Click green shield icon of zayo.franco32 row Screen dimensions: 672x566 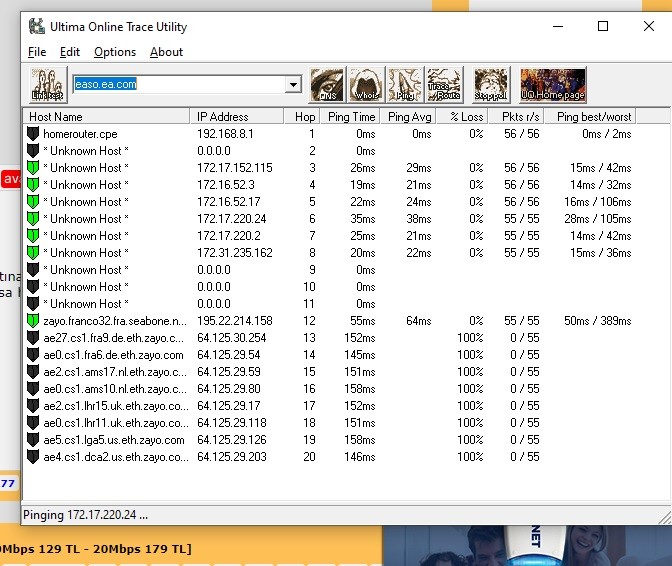click(x=33, y=320)
